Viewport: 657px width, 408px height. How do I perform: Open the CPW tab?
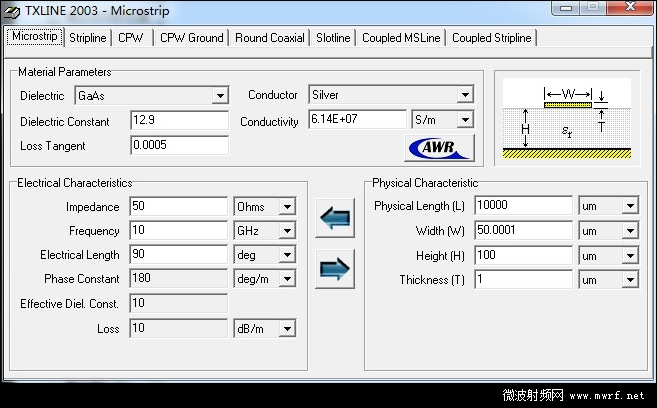(x=131, y=38)
